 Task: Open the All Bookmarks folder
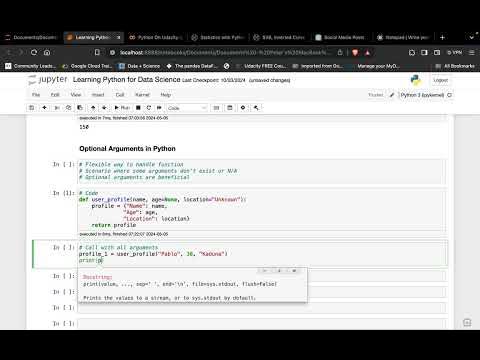(455, 66)
